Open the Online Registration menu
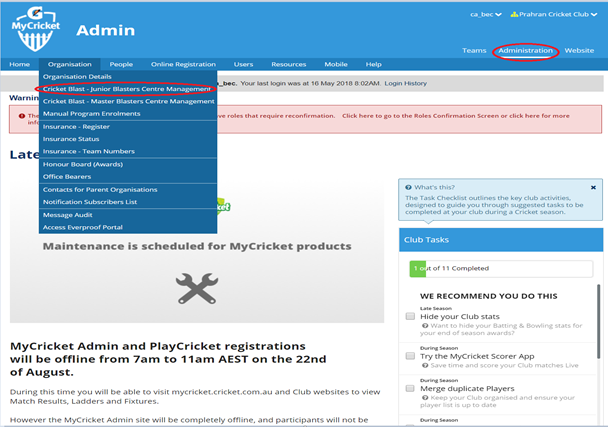This screenshot has height=427, width=608. [183, 64]
